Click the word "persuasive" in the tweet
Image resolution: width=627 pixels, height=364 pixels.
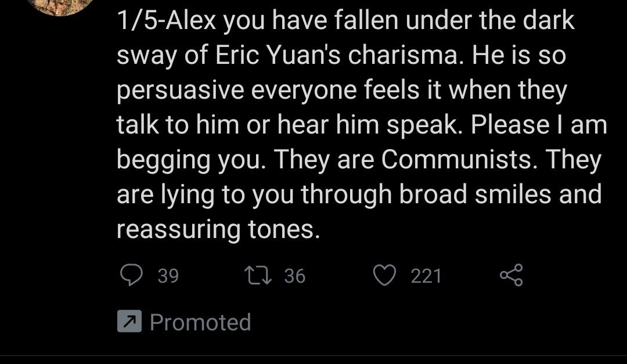click(181, 90)
